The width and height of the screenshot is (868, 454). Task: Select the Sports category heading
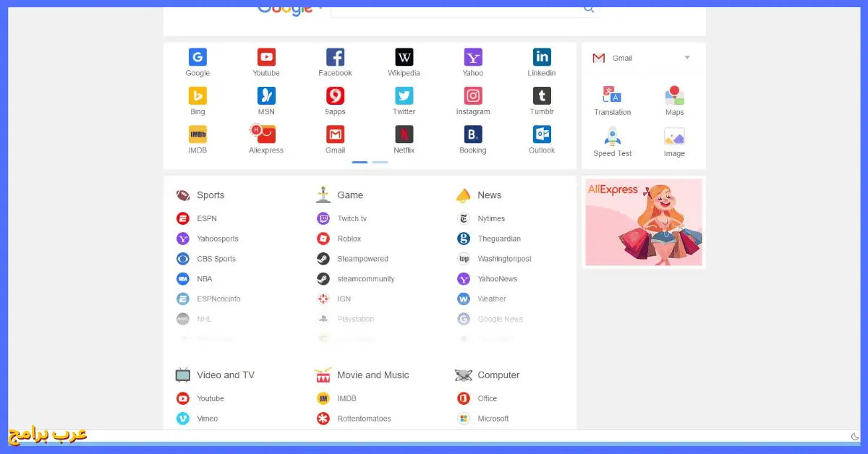point(210,195)
